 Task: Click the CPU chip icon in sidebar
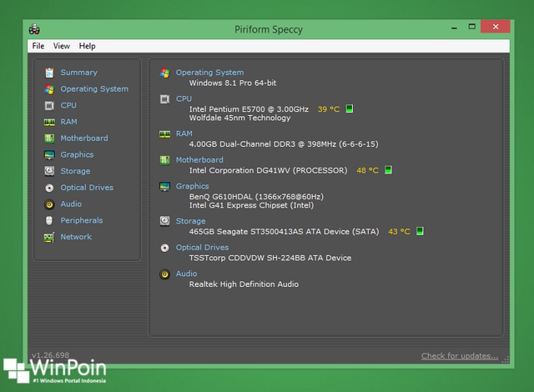[49, 105]
